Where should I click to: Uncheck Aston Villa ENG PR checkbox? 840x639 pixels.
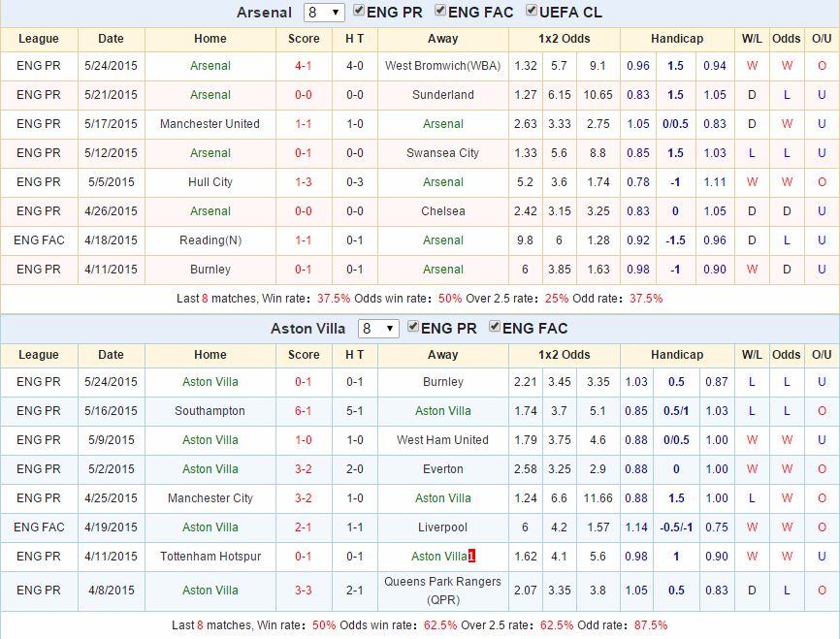point(413,326)
